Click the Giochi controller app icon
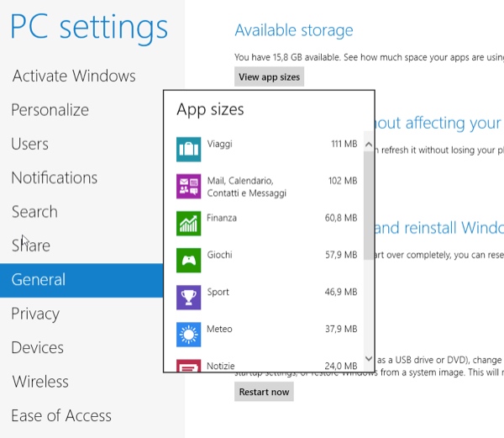This screenshot has width=504, height=438. click(189, 261)
